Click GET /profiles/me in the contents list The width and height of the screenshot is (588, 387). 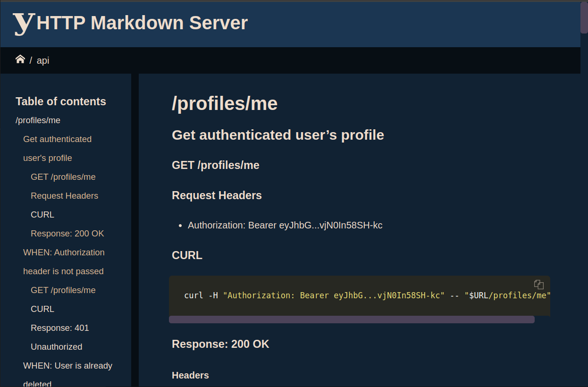63,177
